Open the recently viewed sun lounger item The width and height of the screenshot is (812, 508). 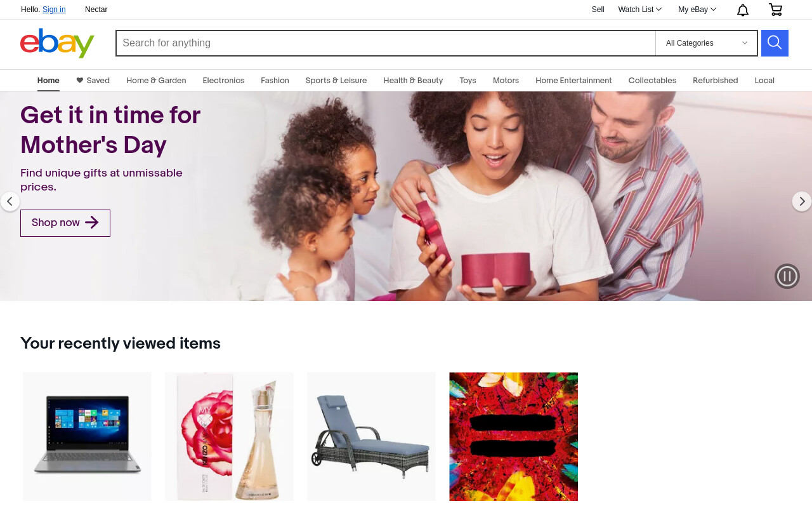[x=372, y=437]
